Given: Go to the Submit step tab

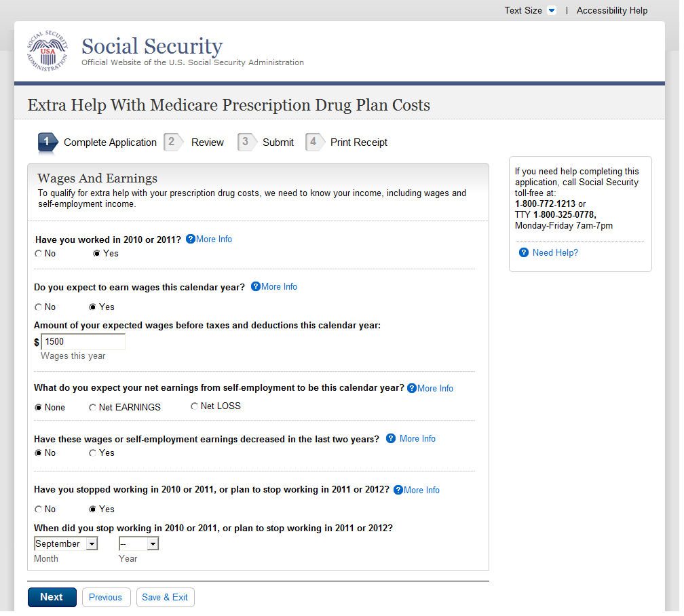Looking at the screenshot, I should click(278, 142).
